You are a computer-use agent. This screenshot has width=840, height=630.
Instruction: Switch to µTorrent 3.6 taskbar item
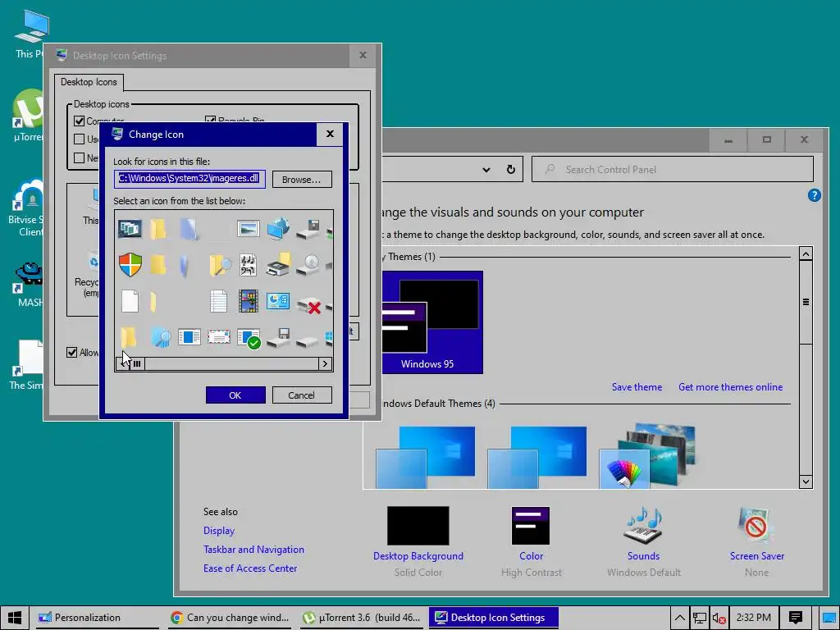[x=362, y=618]
